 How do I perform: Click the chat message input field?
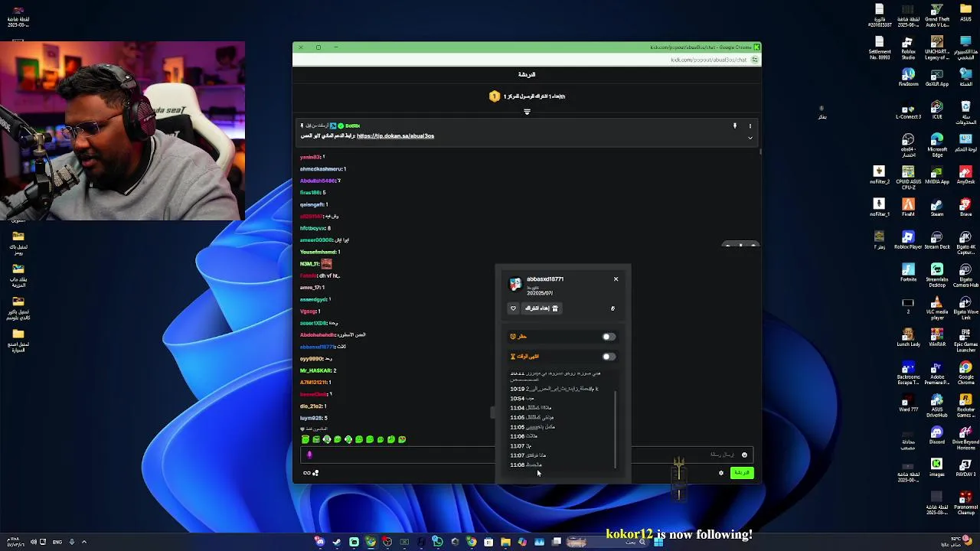tap(527, 455)
